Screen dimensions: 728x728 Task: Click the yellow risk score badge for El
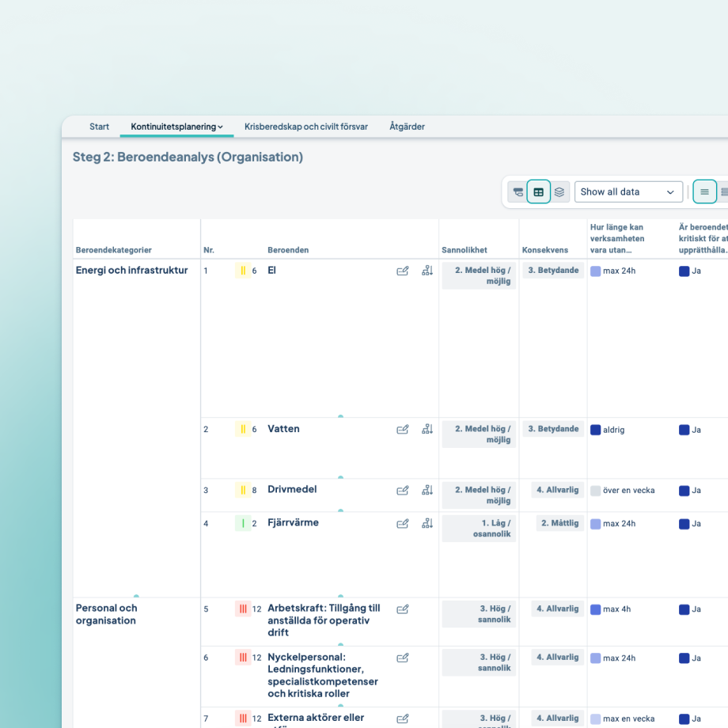[x=243, y=271]
